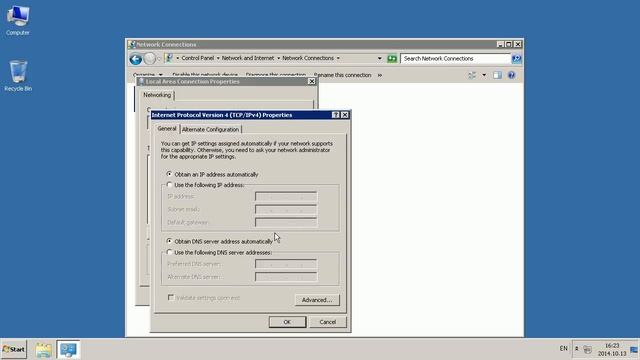This screenshot has height=360, width=640.
Task: Click the network location icon in address bar
Action: (x=169, y=58)
